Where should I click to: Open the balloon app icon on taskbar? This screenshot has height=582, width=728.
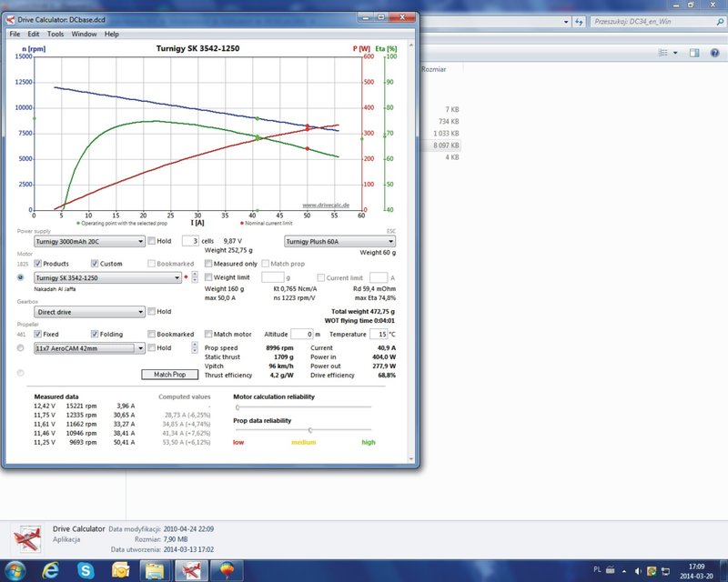tap(227, 570)
